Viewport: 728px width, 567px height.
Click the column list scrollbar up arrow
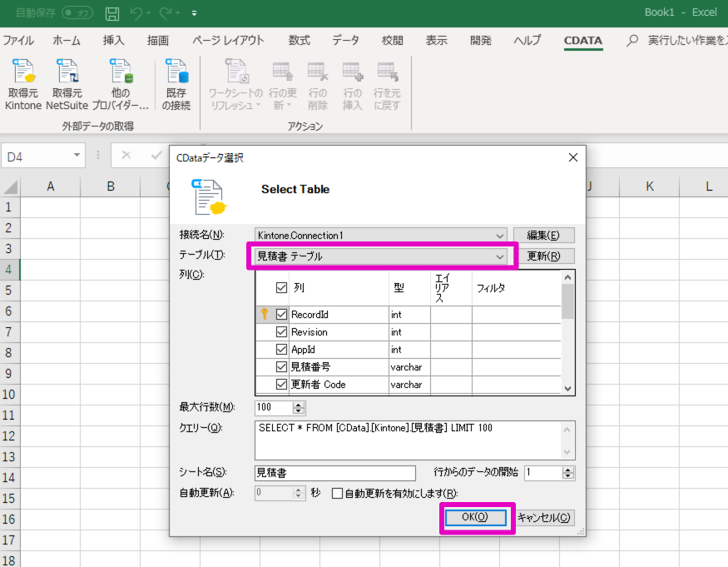tap(567, 277)
